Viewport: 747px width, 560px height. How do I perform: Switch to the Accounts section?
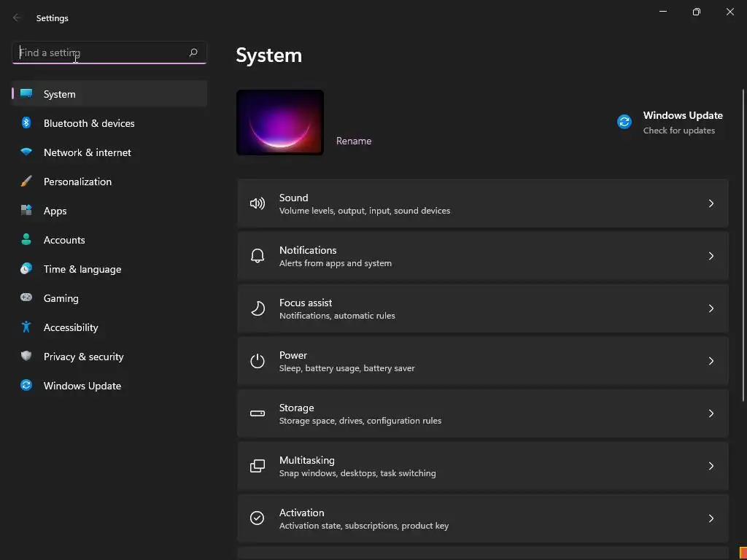click(x=64, y=240)
